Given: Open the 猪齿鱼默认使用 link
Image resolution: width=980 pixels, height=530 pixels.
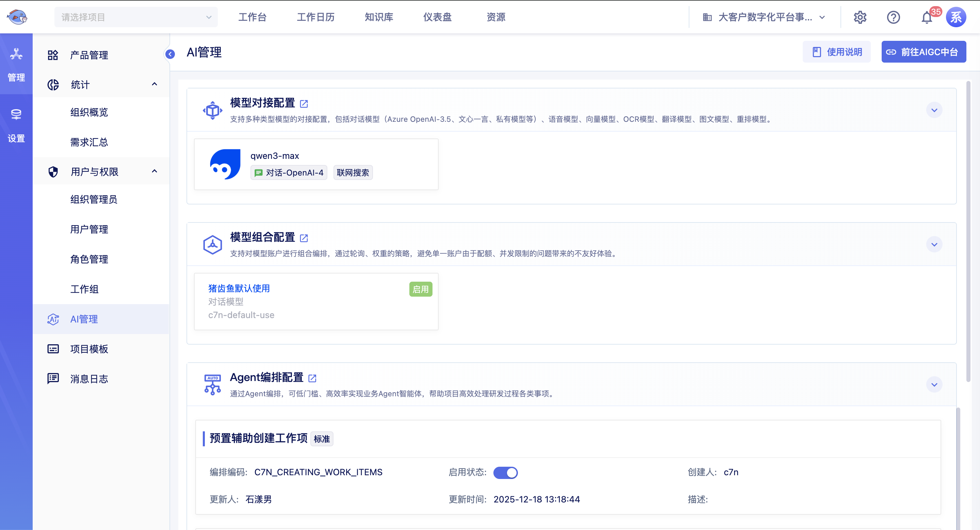Looking at the screenshot, I should pos(239,288).
